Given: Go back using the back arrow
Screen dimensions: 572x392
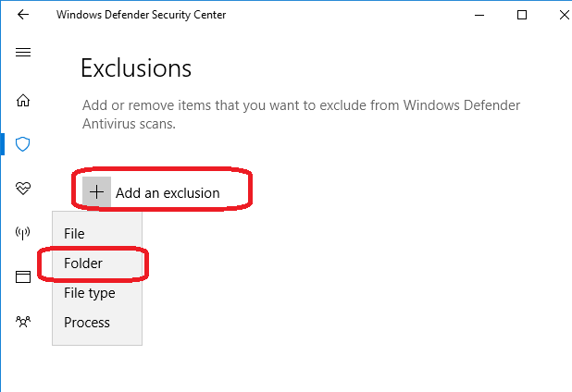Looking at the screenshot, I should tap(23, 15).
